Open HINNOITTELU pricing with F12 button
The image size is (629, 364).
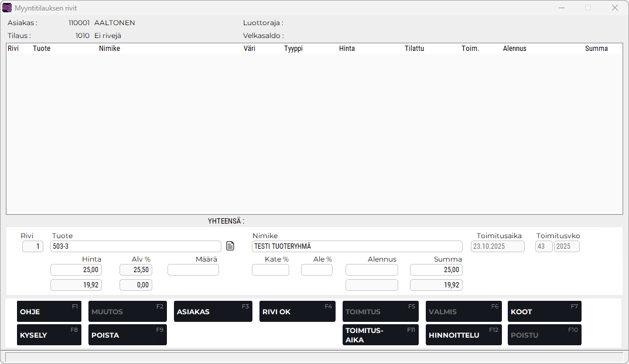462,335
